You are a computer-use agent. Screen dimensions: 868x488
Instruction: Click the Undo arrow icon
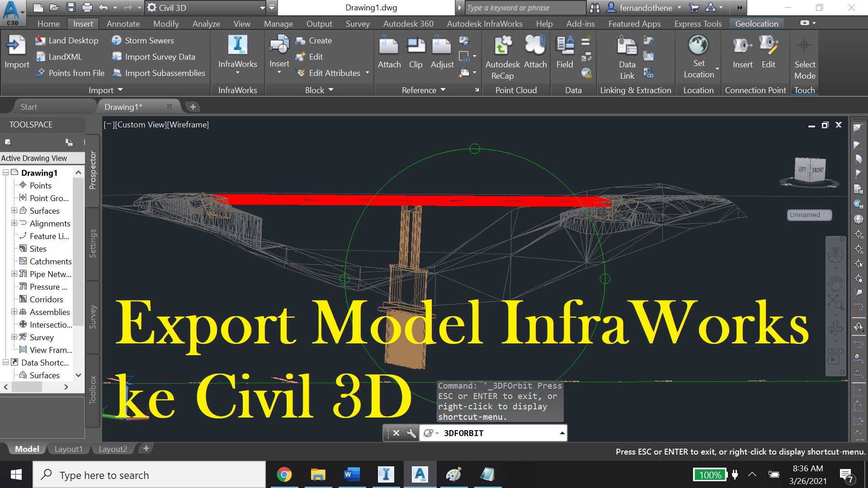pyautogui.click(x=103, y=8)
